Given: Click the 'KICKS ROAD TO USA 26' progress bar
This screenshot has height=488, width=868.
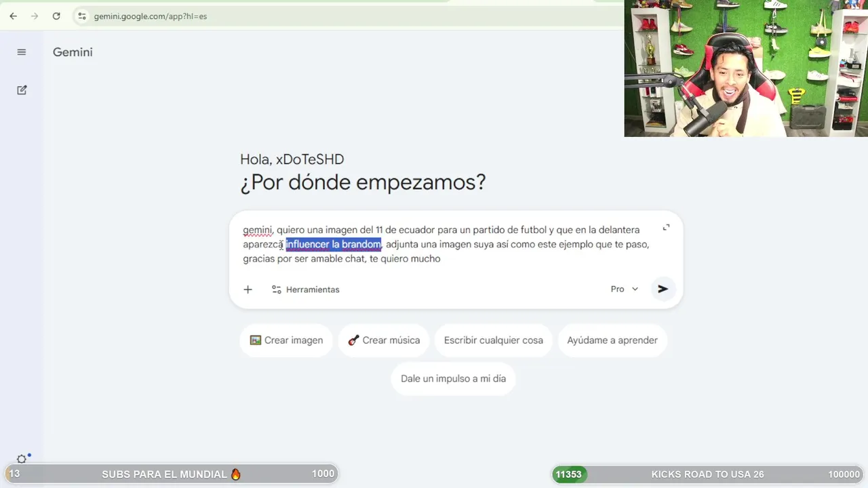Looking at the screenshot, I should pyautogui.click(x=708, y=474).
